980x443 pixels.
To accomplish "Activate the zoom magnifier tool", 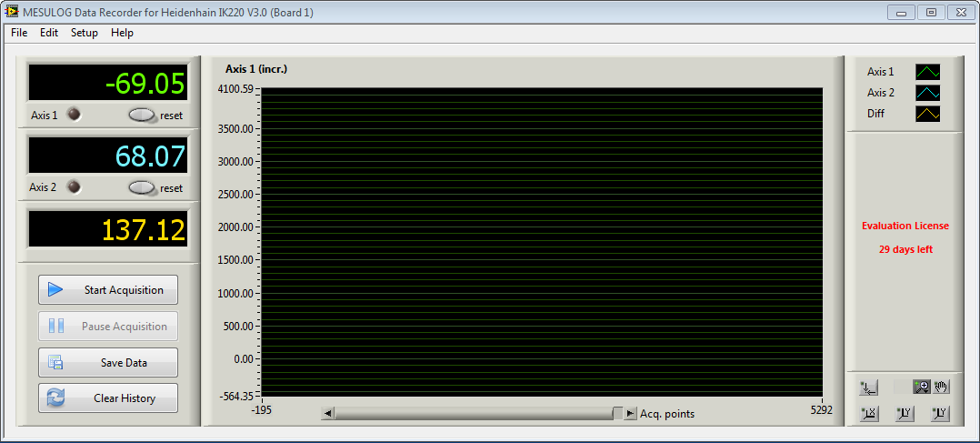I will 921,388.
